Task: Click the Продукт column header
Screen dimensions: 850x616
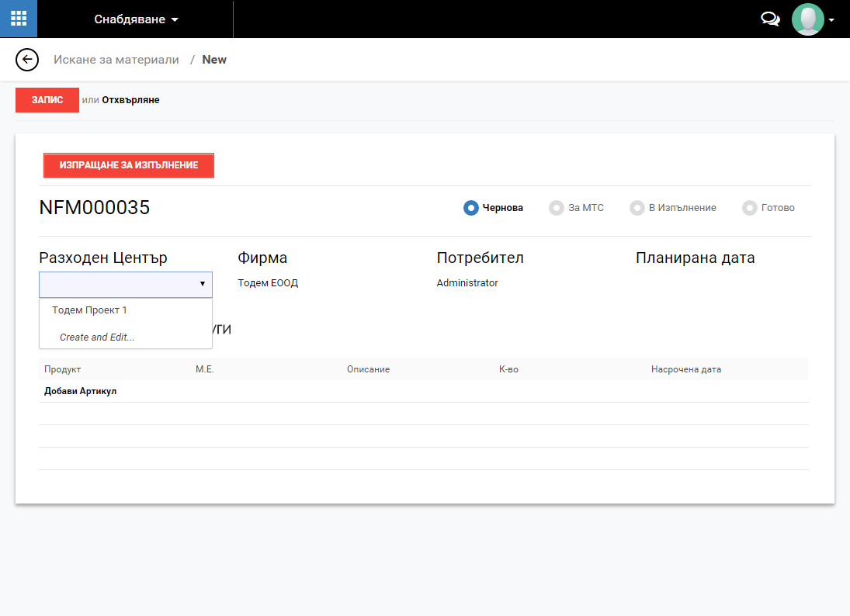Action: tap(63, 369)
